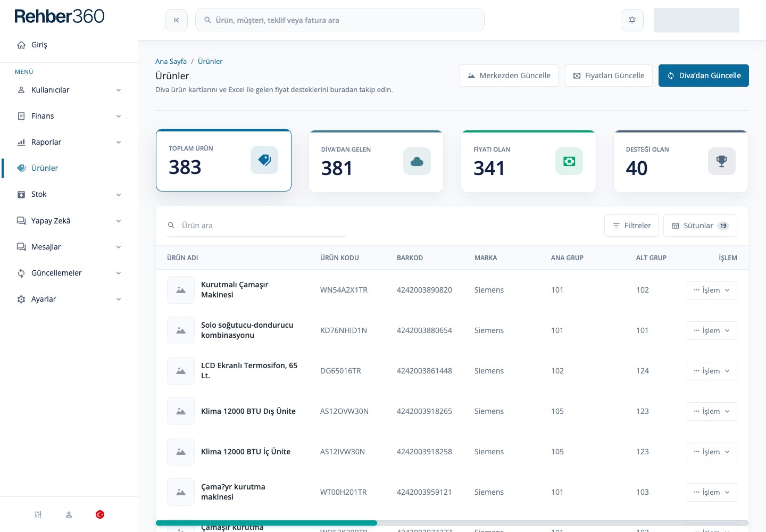The height and width of the screenshot is (532, 766).
Task: Click image placeholder for Klima 12000 BTU Dış Ünite
Action: pyautogui.click(x=181, y=411)
